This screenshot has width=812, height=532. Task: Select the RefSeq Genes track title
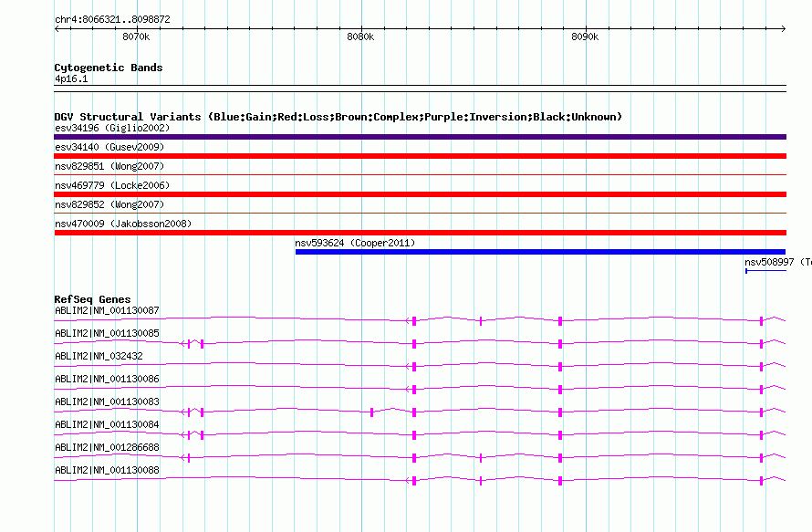pyautogui.click(x=92, y=299)
